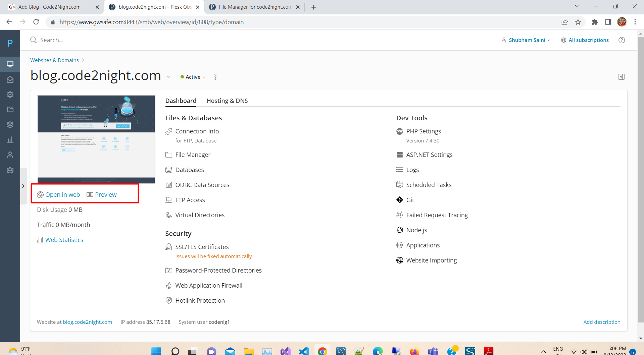Viewport: 644px width, 355px height.
Task: Open the blog.code2night.com footer link
Action: (88, 322)
